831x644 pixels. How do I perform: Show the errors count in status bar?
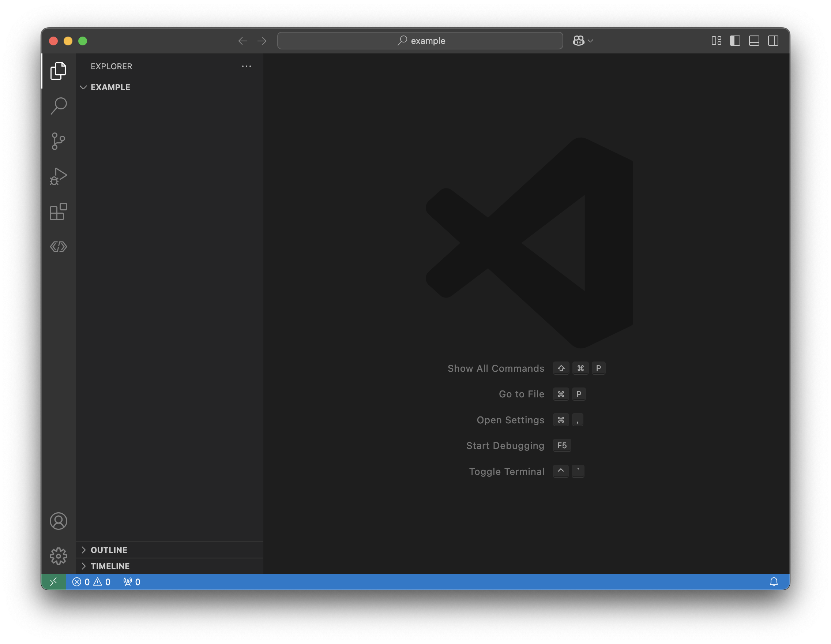(81, 582)
